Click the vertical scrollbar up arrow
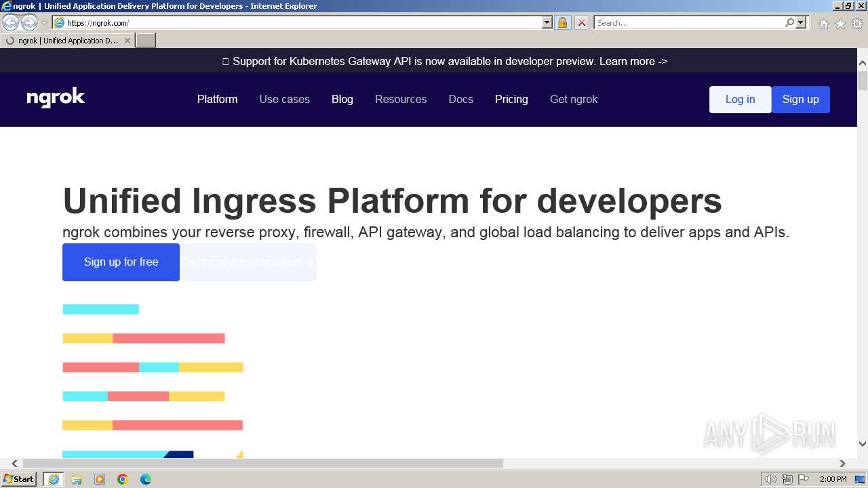 863,63
